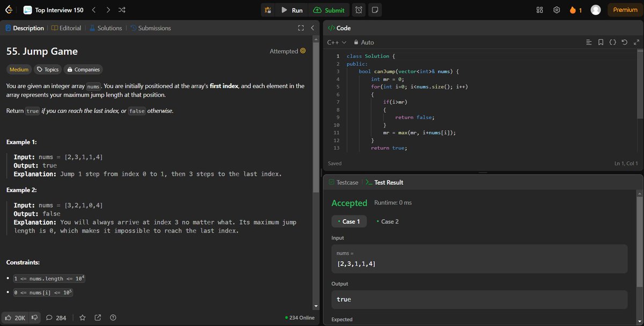Star the problem as favorite
The width and height of the screenshot is (644, 326).
(x=82, y=317)
